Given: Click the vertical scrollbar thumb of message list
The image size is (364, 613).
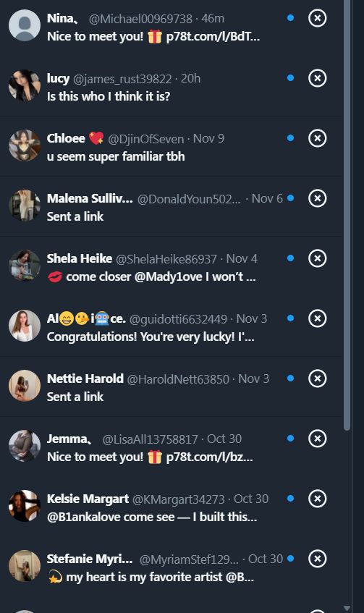Looking at the screenshot, I should coord(347,215).
